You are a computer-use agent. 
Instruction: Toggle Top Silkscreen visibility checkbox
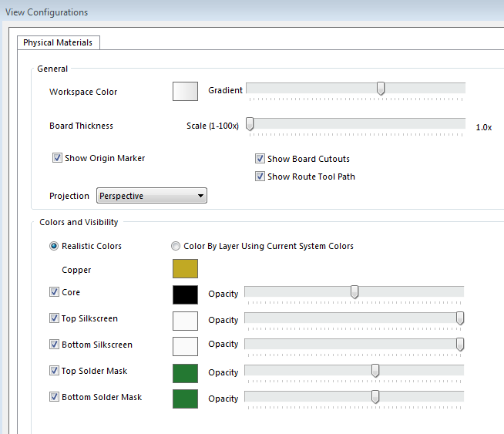coord(54,318)
